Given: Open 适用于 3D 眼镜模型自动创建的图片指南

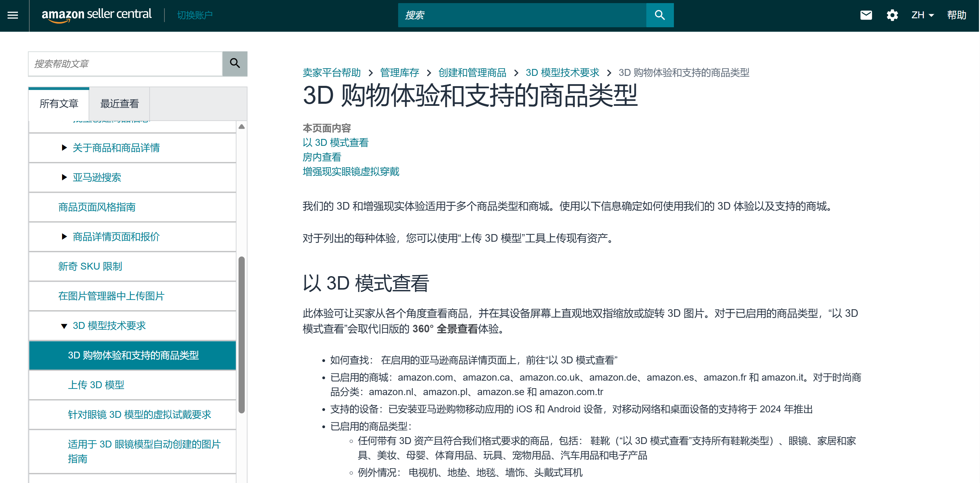Looking at the screenshot, I should click(144, 451).
